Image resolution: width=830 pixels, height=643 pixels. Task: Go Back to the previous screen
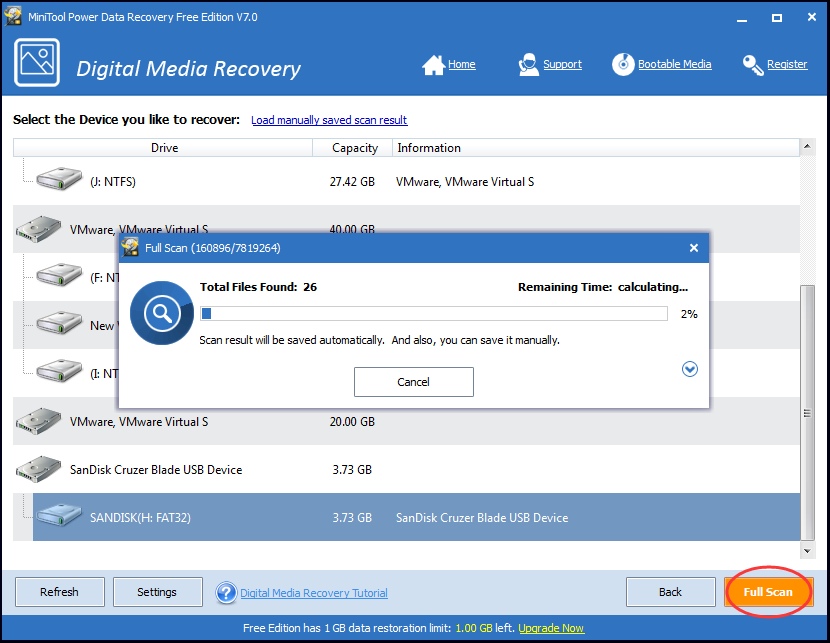tap(671, 592)
